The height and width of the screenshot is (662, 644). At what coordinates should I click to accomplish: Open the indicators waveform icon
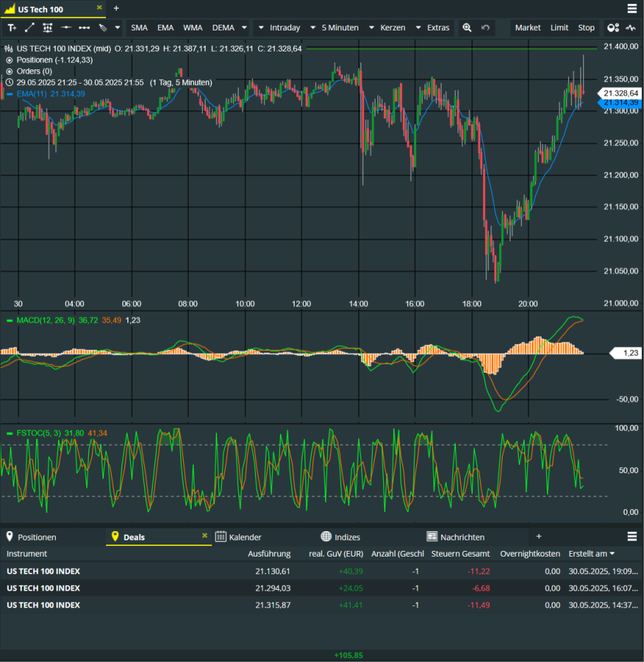pos(631,28)
